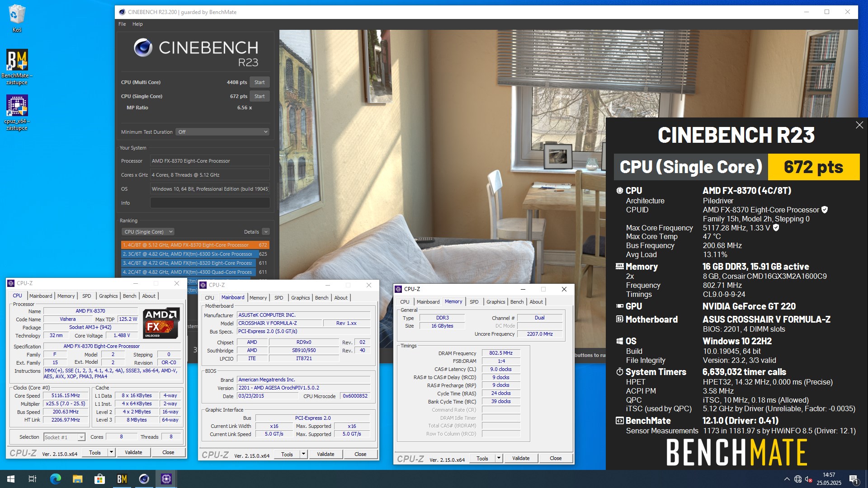868x488 pixels.
Task: Switch to BenchMate on the taskbar
Action: pos(122,479)
